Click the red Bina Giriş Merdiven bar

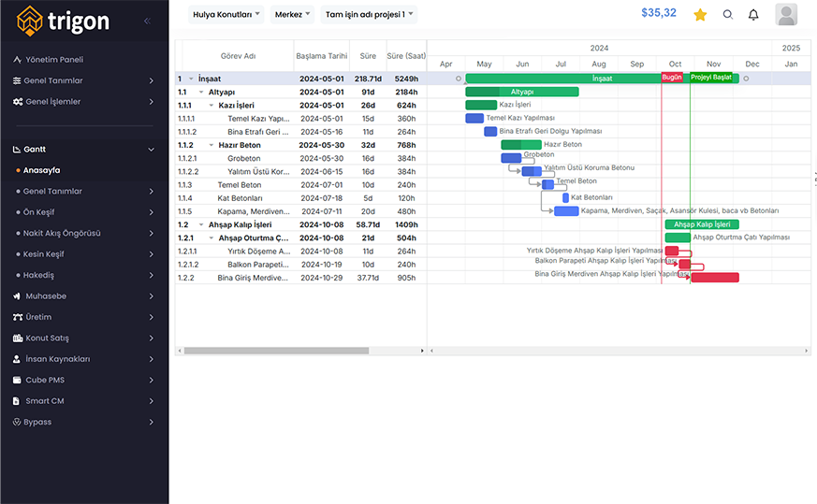click(x=715, y=278)
